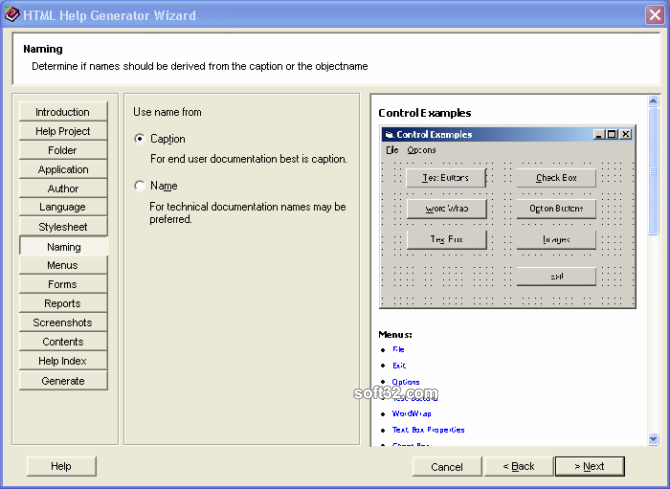Click the preview vertical scrollbar thumb
Viewport: 670px width, 489px height.
coord(653,171)
